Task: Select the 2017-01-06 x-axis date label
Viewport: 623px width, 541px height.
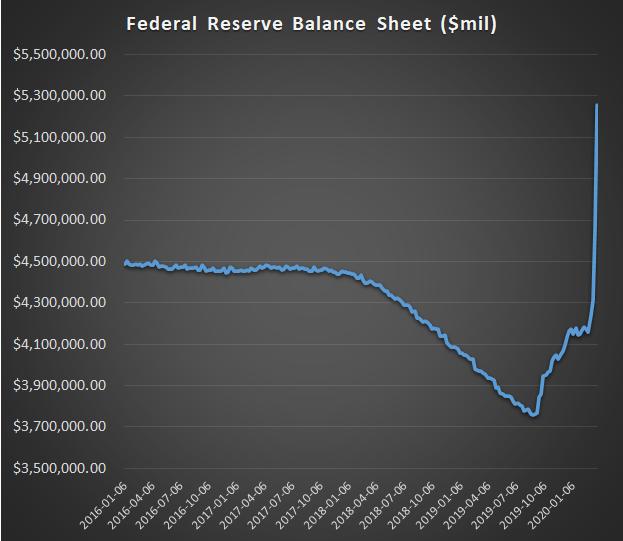Action: pyautogui.click(x=217, y=502)
